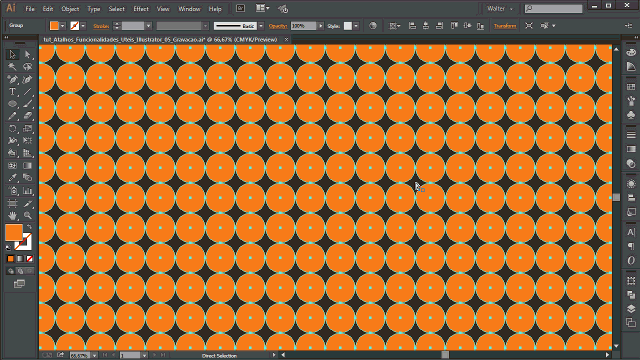Select the Lasso tool
This screenshot has width=640, height=360.
27,67
